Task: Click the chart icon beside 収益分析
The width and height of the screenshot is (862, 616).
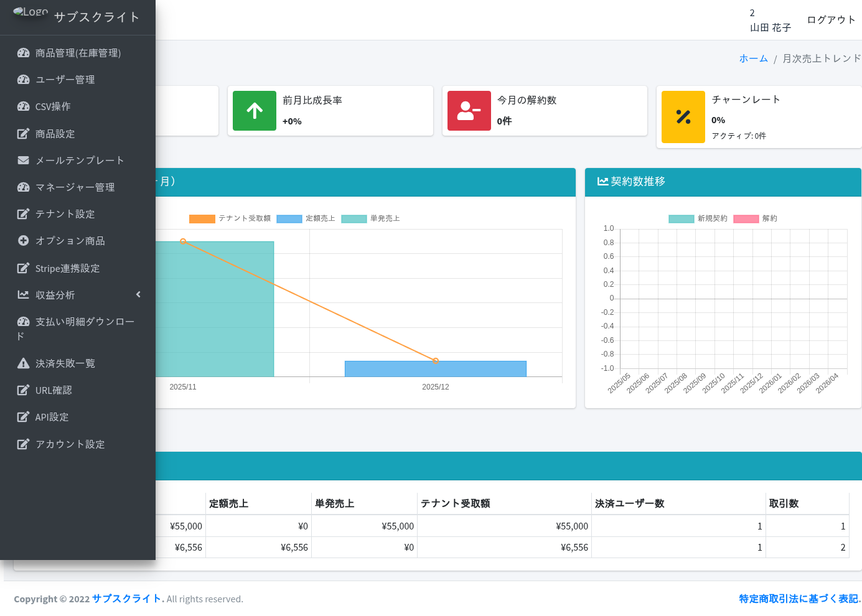Action: coord(23,295)
